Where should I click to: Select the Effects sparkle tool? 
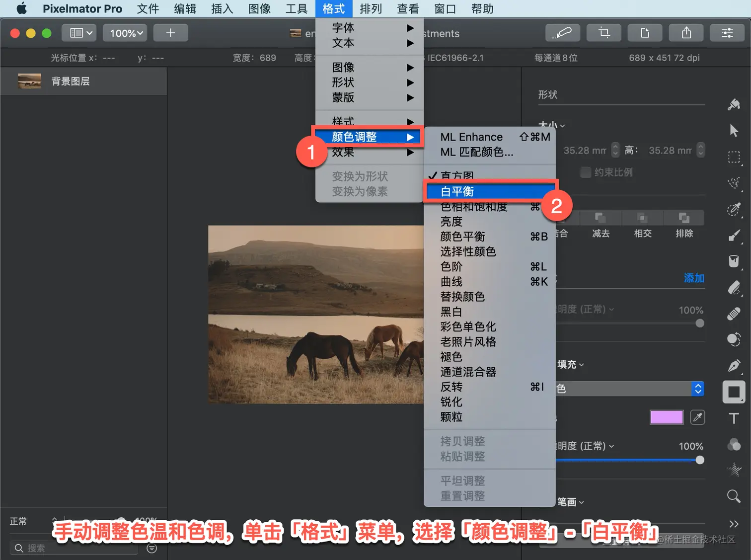pos(734,470)
